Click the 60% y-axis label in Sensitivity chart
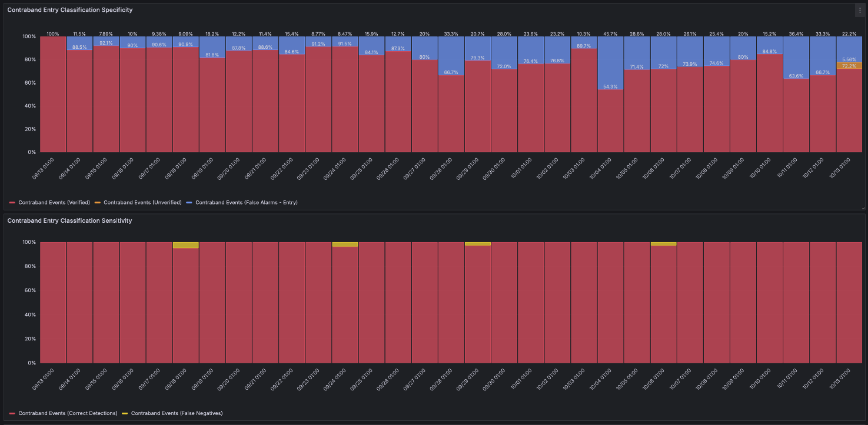The width and height of the screenshot is (868, 425). pos(30,290)
